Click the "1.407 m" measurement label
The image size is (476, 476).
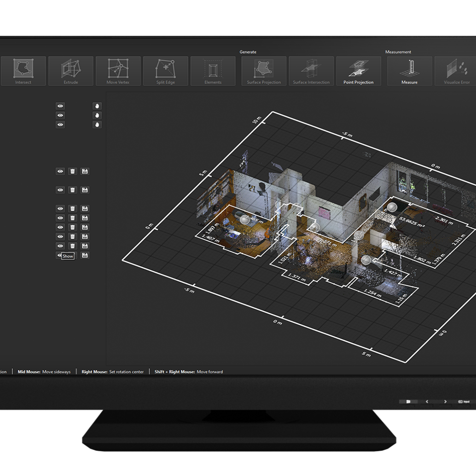210,238
